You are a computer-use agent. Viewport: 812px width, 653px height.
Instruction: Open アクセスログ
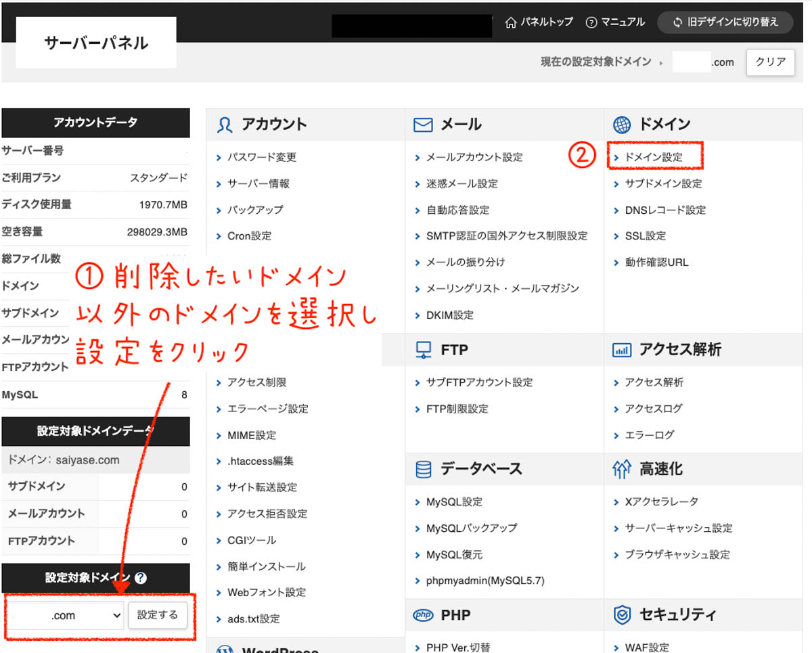pos(654,409)
